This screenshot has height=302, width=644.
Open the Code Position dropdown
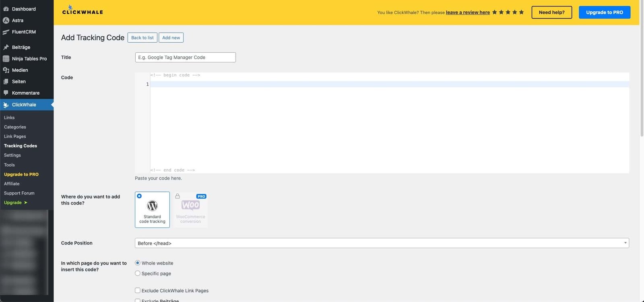(382, 243)
